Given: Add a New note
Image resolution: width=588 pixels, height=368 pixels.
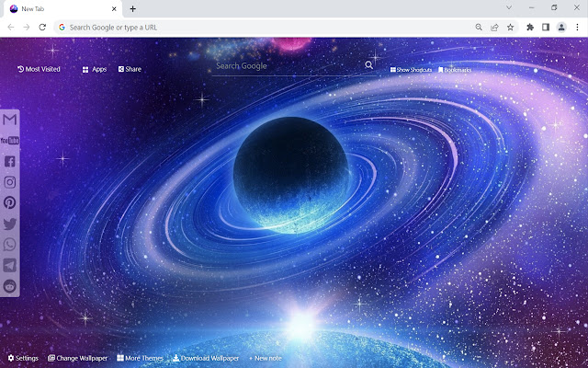Looking at the screenshot, I should pos(266,358).
